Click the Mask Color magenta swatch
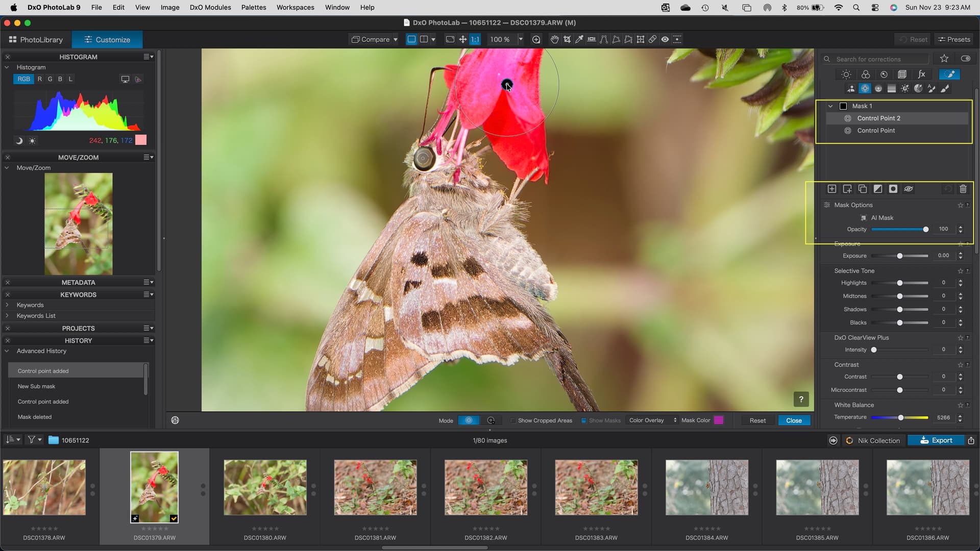This screenshot has width=980, height=551. [718, 421]
